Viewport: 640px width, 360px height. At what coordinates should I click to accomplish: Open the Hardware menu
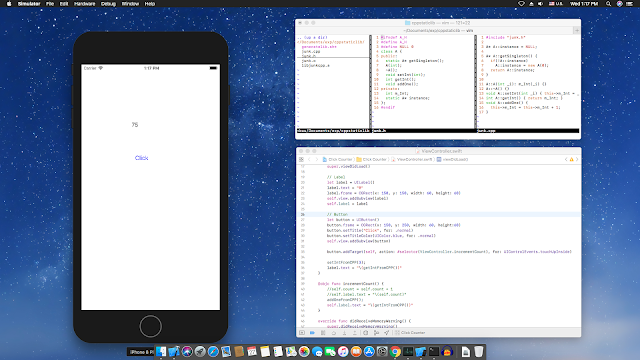(84, 4)
